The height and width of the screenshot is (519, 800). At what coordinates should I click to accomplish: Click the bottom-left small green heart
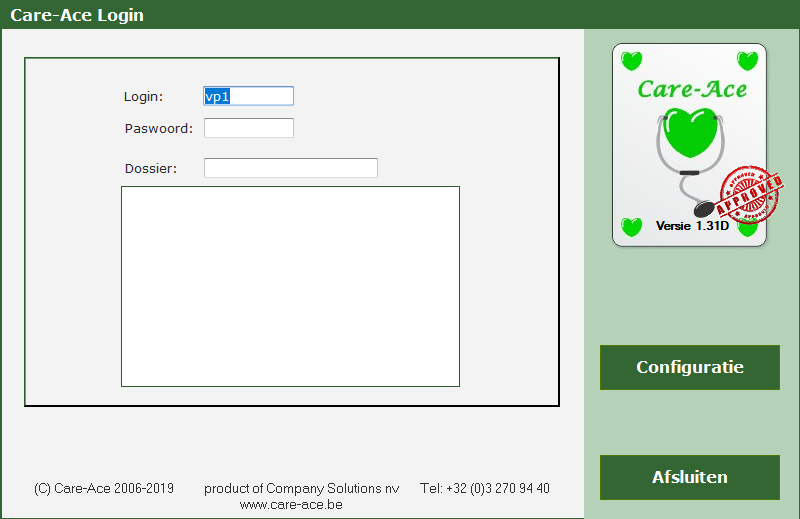tap(631, 227)
